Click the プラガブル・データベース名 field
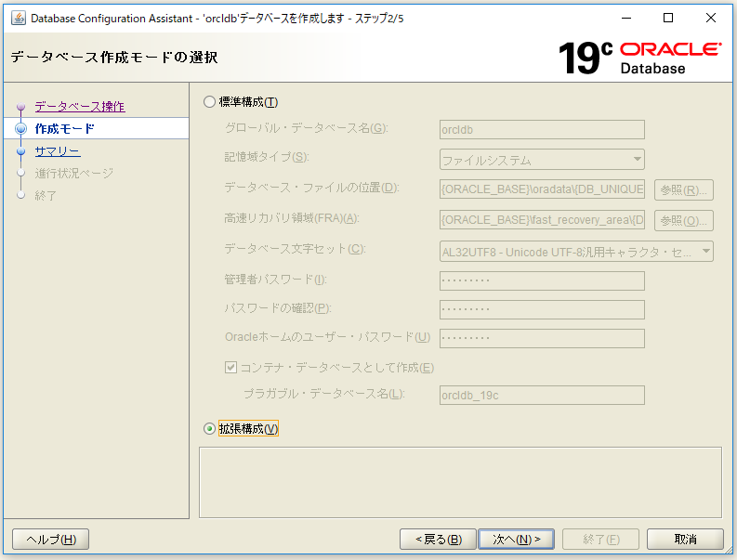The image size is (737, 560). point(542,395)
